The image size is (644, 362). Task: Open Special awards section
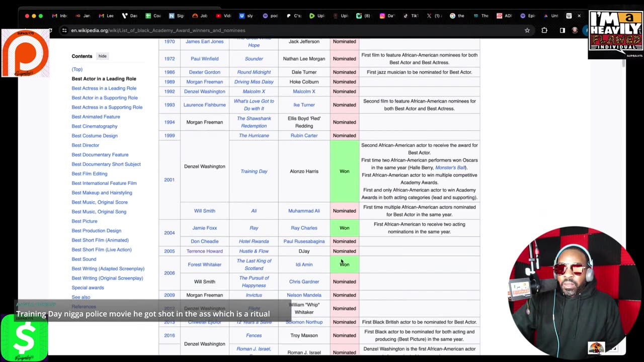click(88, 288)
